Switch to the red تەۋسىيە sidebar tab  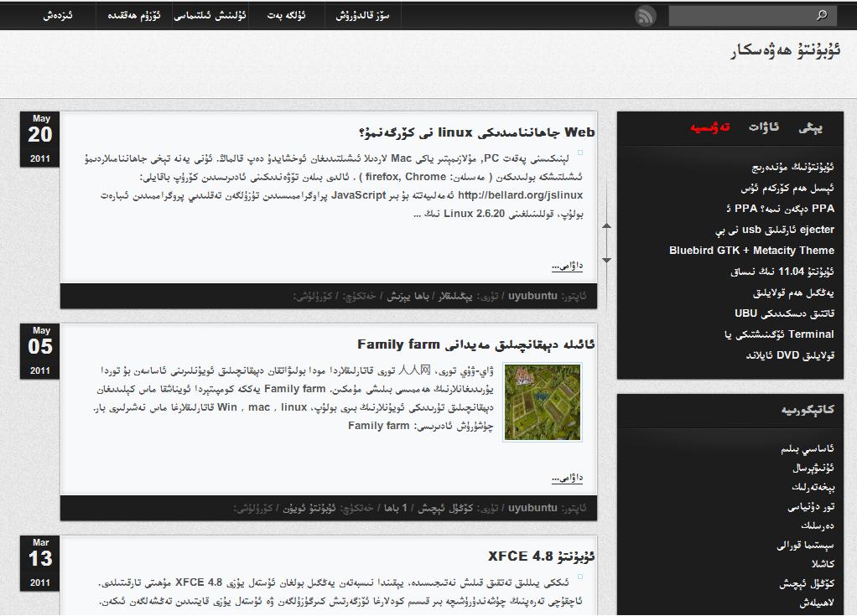pos(710,127)
